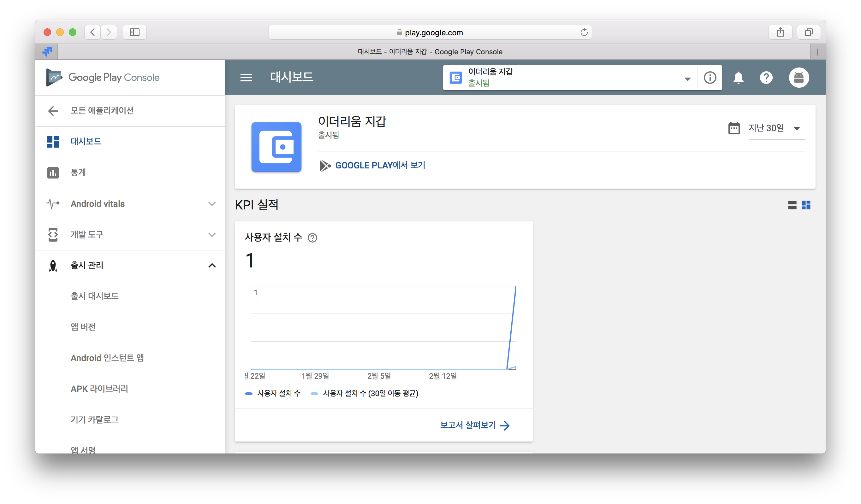Click help icon beside 사용자 설치 수
Viewport: 861px width, 504px height.
click(312, 238)
